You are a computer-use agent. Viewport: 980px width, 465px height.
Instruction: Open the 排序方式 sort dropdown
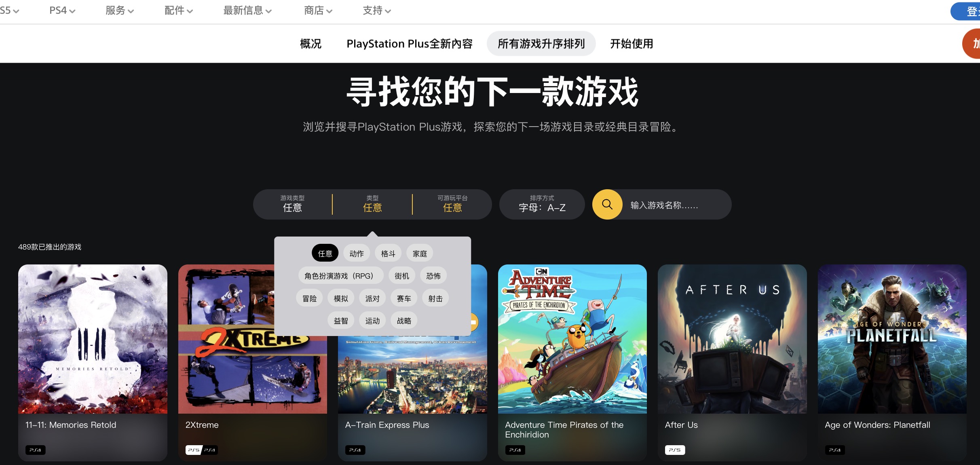click(542, 204)
